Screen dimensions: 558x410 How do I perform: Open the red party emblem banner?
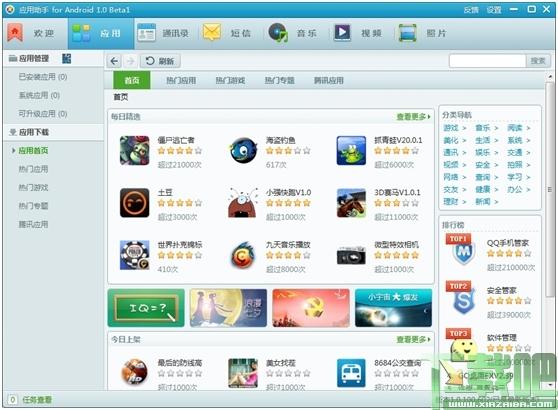tap(311, 308)
